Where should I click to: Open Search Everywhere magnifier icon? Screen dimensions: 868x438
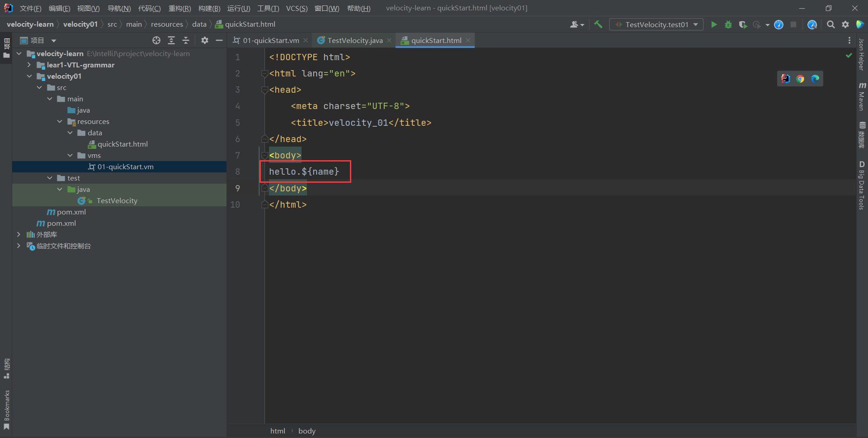[831, 24]
